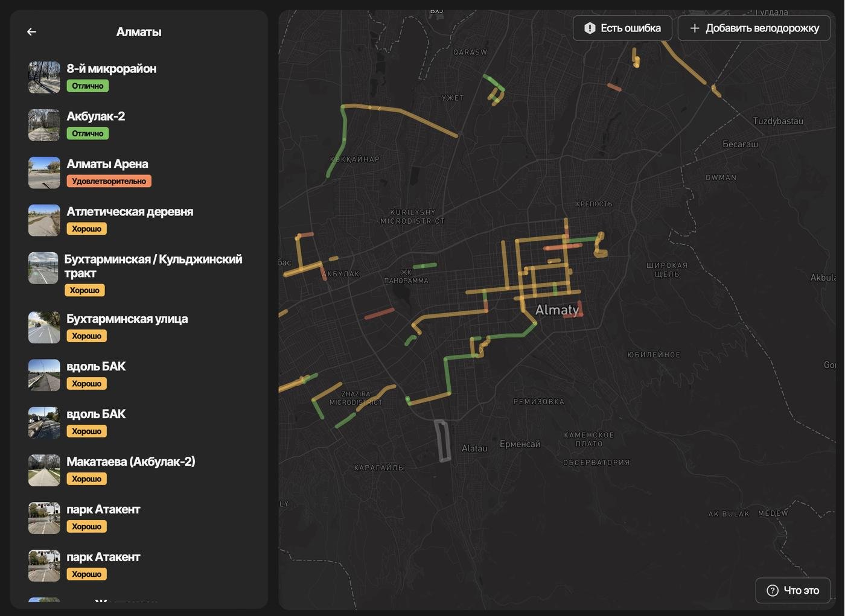Open the Акбулак-2 photo thumbnail
Viewport: 845px width, 616px height.
pyautogui.click(x=44, y=125)
